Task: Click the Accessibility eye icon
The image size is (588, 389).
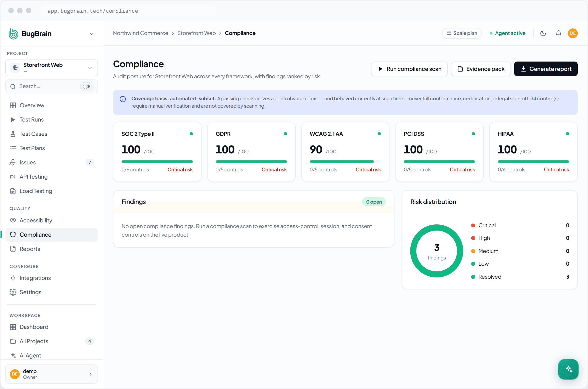Action: coord(13,220)
